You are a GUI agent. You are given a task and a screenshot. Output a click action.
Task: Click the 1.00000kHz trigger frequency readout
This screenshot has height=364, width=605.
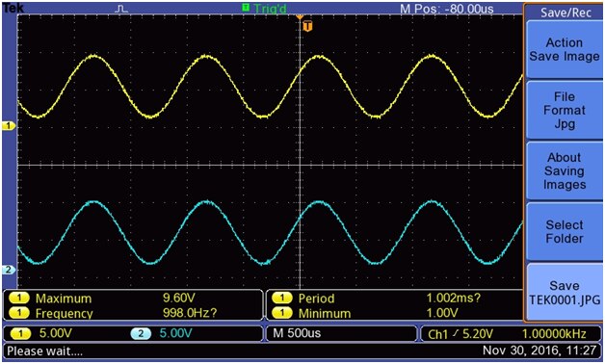point(554,334)
